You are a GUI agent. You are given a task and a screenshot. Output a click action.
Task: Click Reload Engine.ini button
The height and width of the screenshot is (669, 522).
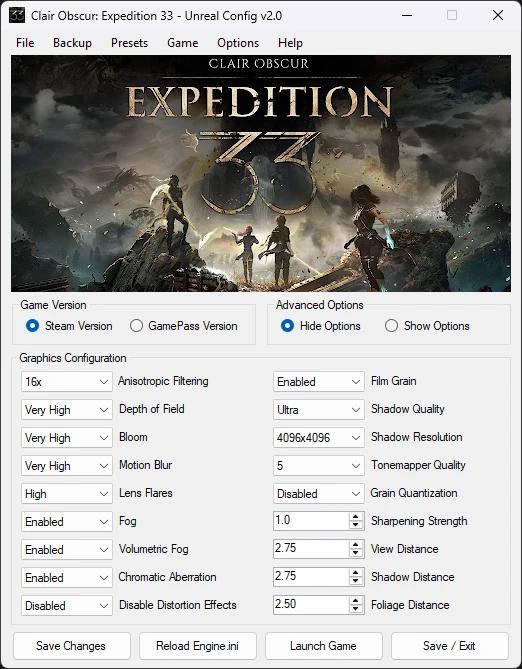pyautogui.click(x=198, y=646)
